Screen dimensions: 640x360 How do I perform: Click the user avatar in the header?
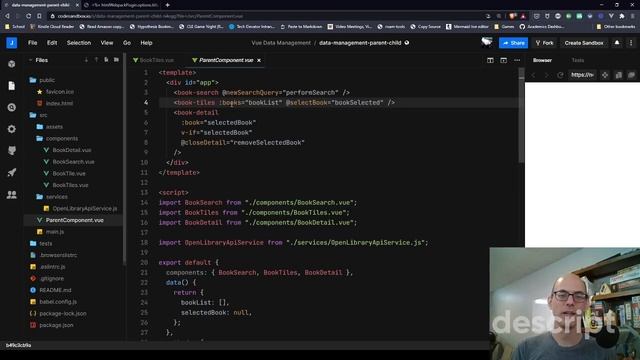(487, 42)
